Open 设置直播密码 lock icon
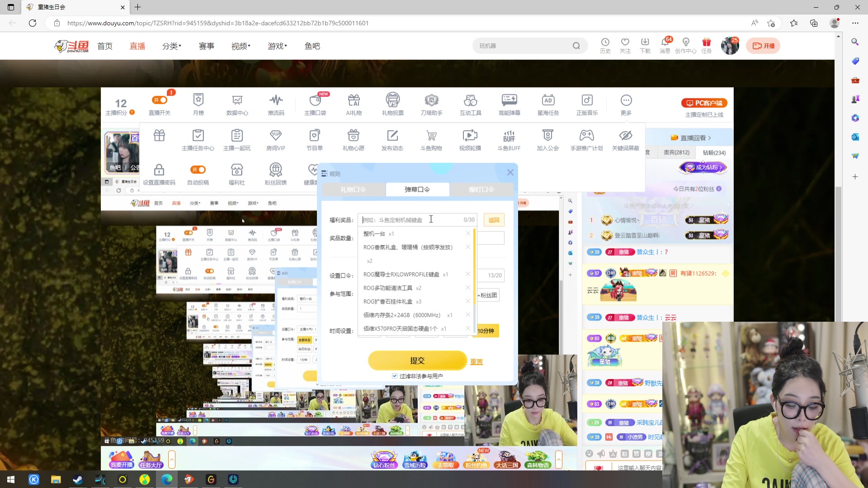Screen dimensions: 868x488 (159, 174)
